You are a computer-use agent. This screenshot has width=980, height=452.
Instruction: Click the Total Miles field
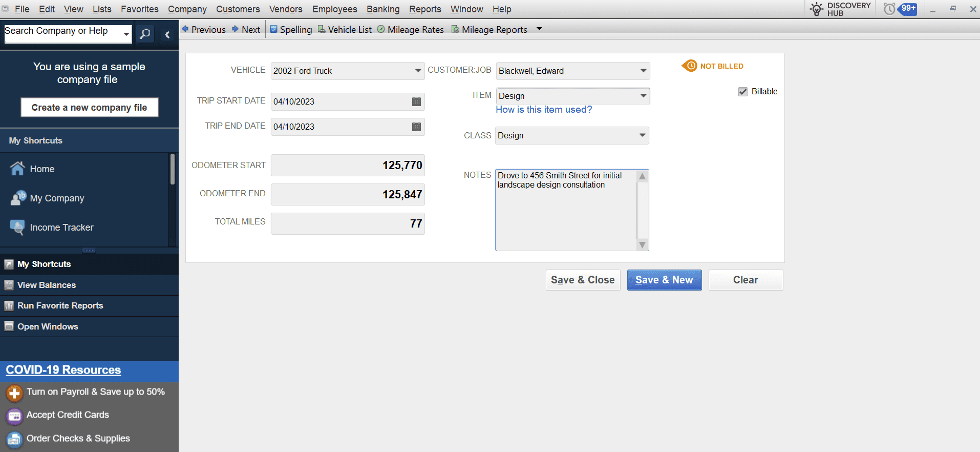pyautogui.click(x=348, y=223)
